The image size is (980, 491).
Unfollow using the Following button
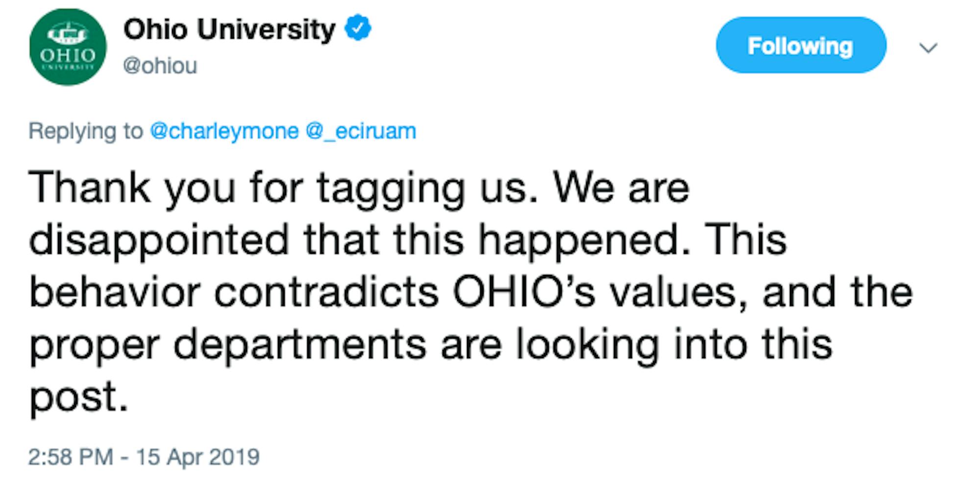pos(801,46)
